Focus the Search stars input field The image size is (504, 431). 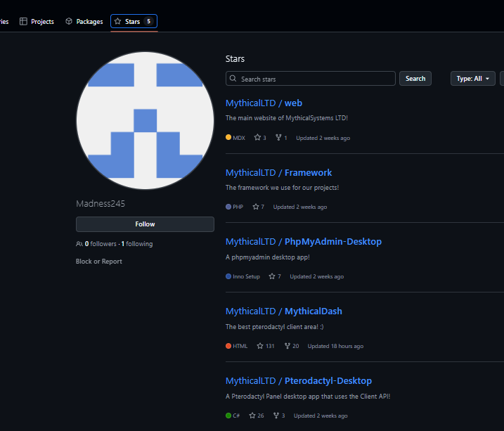[311, 79]
